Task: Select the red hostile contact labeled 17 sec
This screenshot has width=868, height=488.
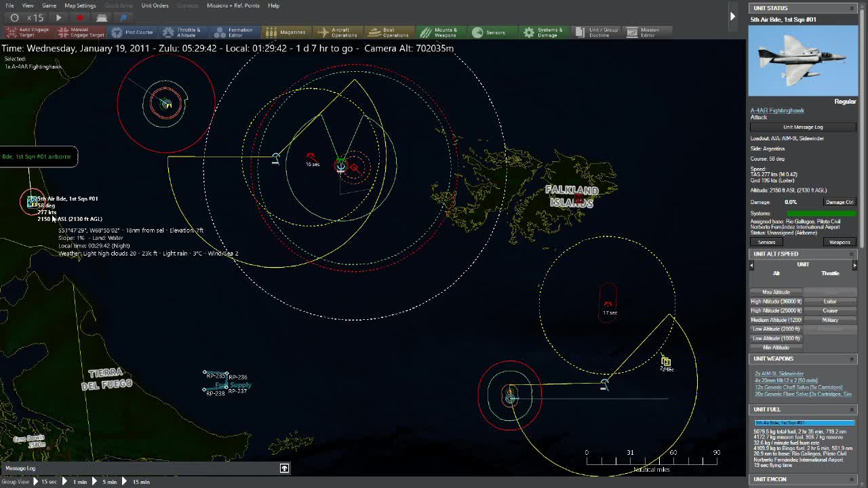Action: [608, 304]
